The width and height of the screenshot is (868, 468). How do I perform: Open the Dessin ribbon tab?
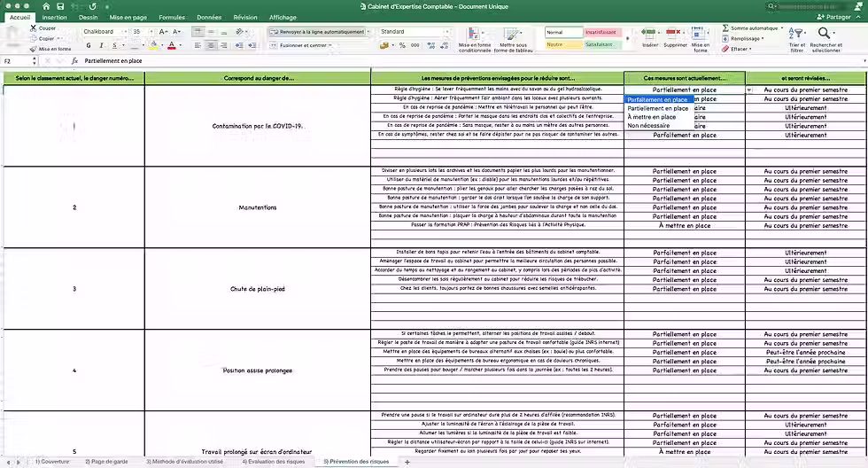coord(88,17)
